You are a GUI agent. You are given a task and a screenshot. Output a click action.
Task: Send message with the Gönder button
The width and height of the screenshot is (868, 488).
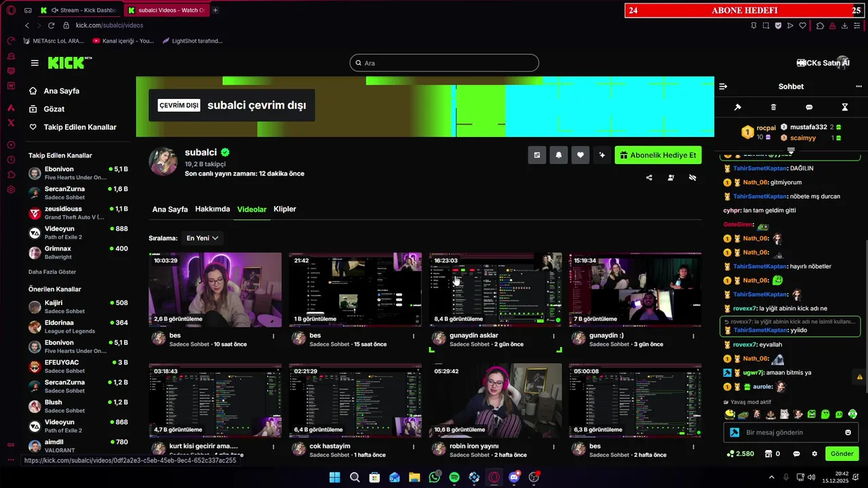(842, 454)
